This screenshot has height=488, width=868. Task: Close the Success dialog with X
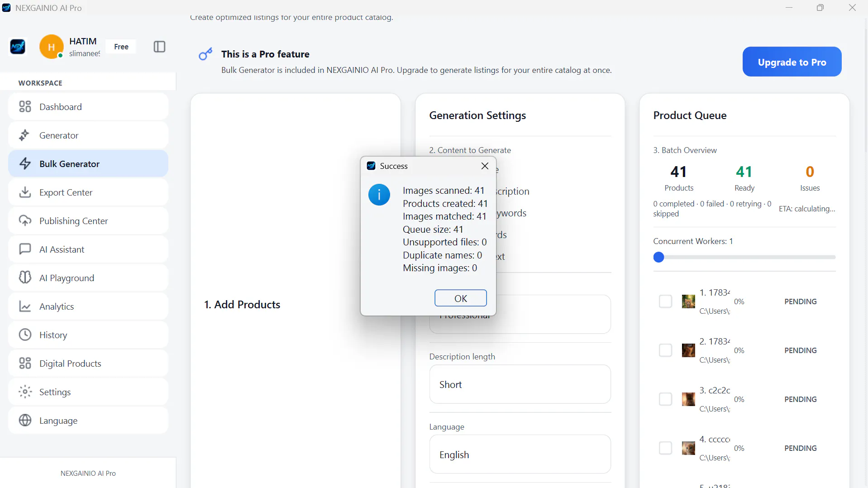[485, 166]
